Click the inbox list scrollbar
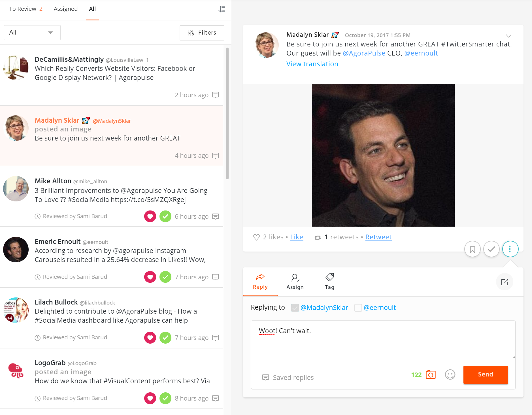Image resolution: width=532 pixels, height=415 pixels. coord(227,113)
